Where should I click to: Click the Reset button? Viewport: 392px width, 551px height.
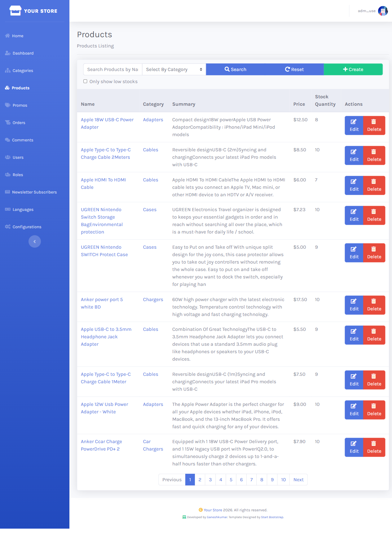294,69
